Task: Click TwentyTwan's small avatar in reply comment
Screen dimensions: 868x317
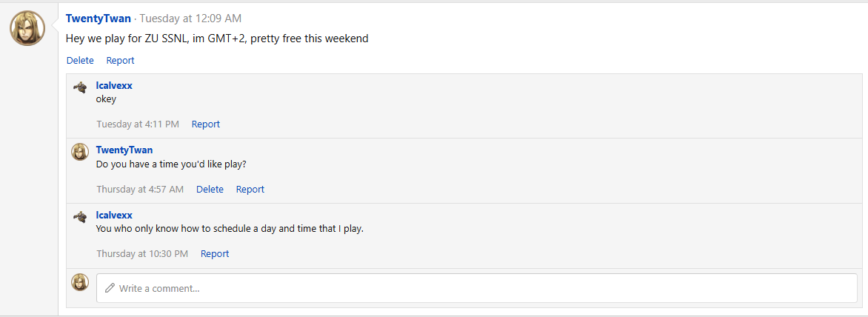Action: 80,152
